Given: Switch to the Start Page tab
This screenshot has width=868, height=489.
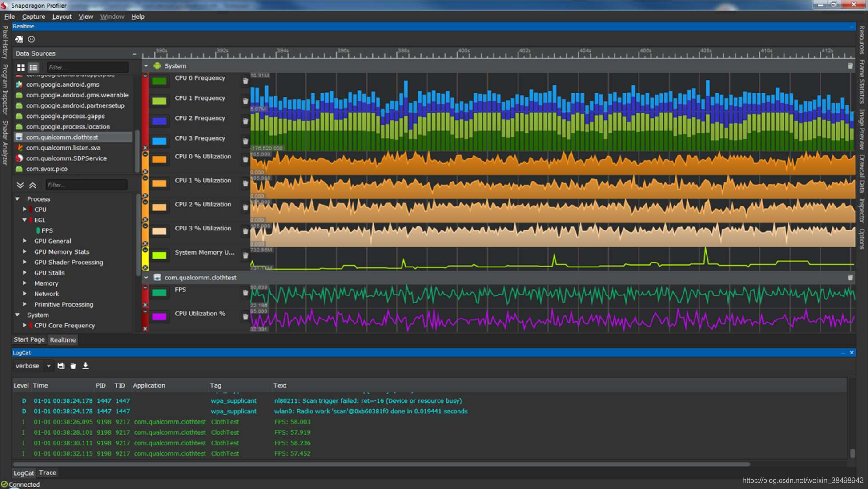Looking at the screenshot, I should [x=29, y=339].
